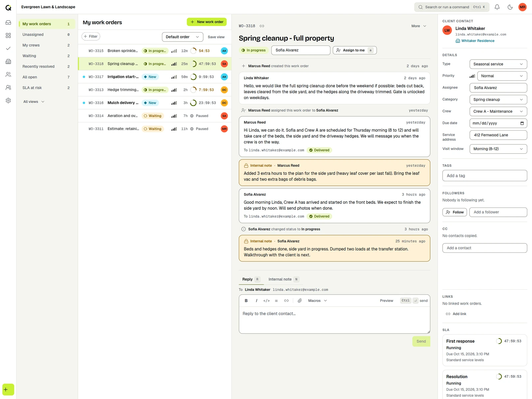The width and height of the screenshot is (532, 399).
Task: Select the Waiting view
Action: pos(47,56)
